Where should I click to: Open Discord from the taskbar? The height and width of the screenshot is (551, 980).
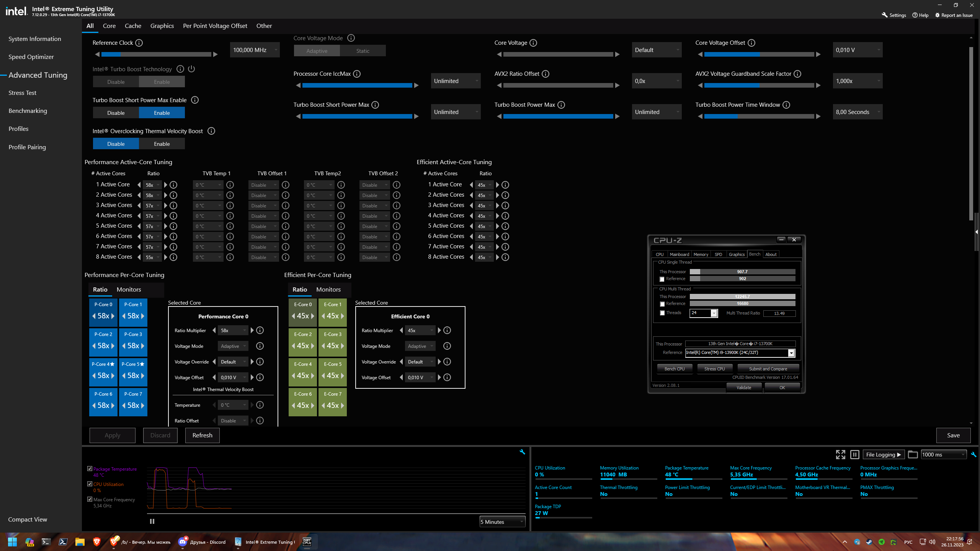pos(202,542)
